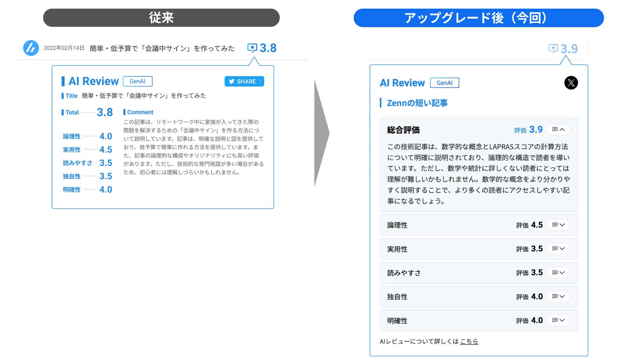The height and width of the screenshot is (362, 644).
Task: Expand the 実用性 rating comment
Action: tap(558, 249)
